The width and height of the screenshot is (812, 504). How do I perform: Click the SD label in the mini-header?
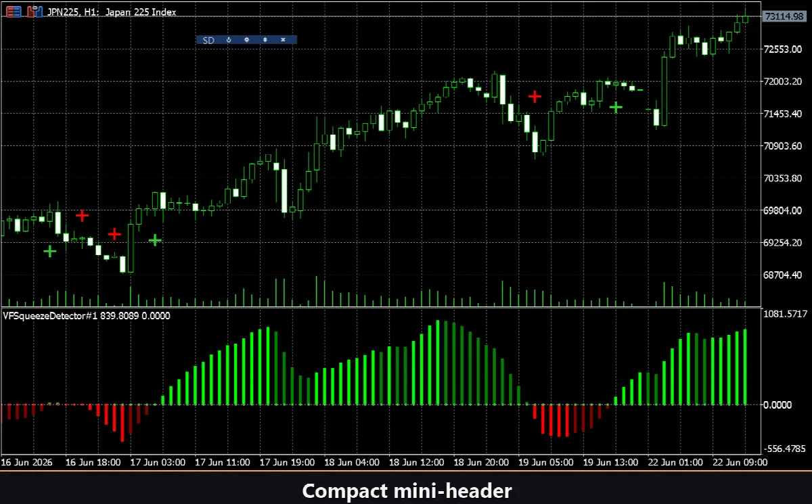(208, 40)
